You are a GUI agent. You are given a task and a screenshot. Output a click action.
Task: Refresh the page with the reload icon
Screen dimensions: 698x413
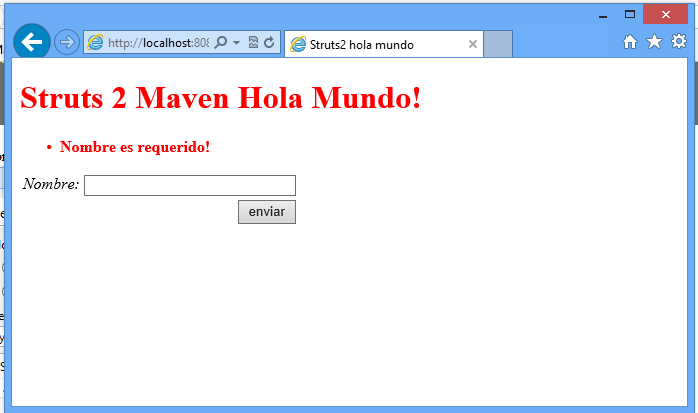click(269, 43)
